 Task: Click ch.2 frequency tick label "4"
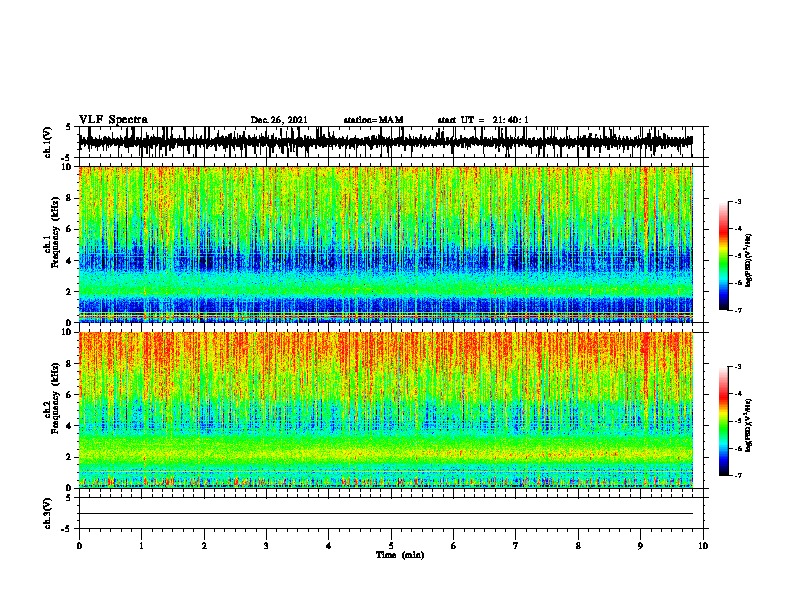[70, 426]
